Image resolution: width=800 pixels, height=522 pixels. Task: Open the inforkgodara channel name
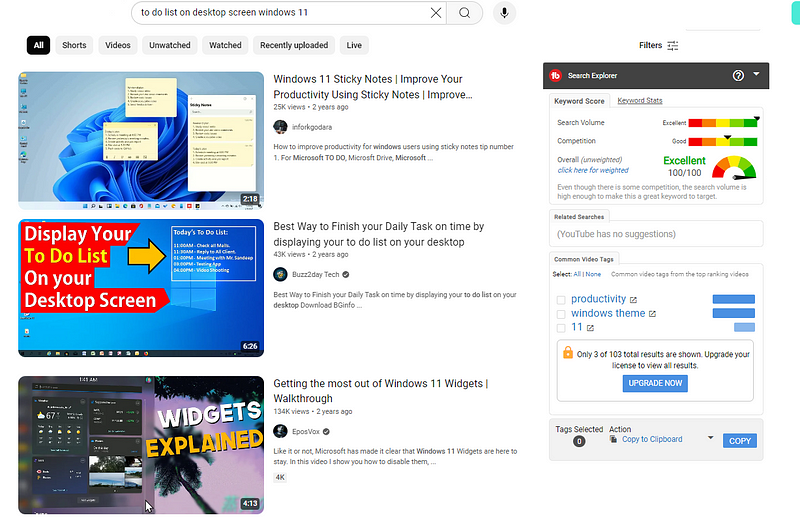(312, 127)
